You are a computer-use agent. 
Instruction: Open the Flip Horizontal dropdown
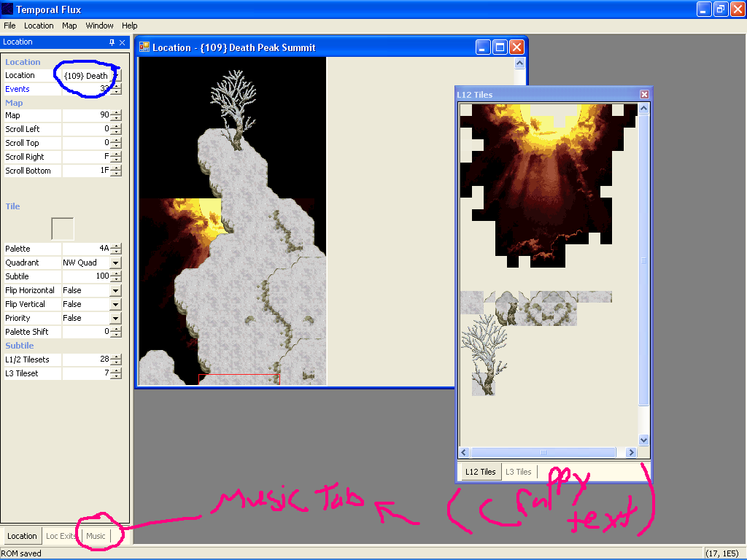[115, 290]
